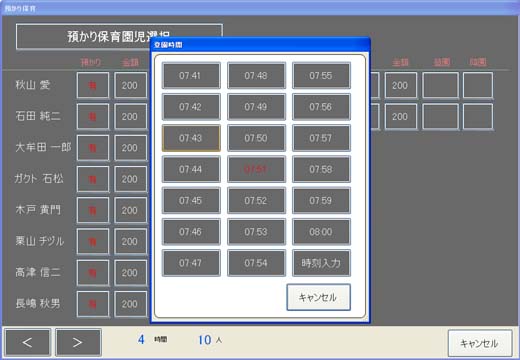Select the highlighted 07:43 time
This screenshot has width=520, height=360.
pyautogui.click(x=191, y=138)
